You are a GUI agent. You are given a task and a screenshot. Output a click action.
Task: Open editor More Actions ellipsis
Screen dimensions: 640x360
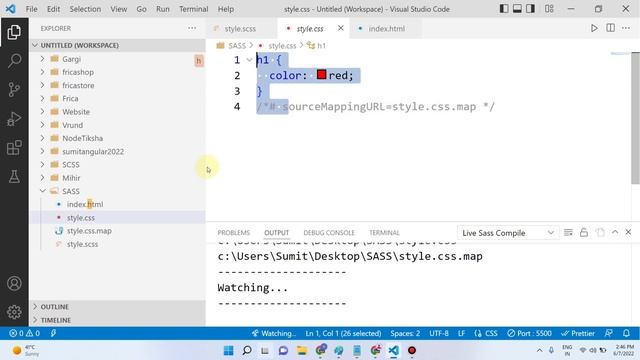[626, 28]
